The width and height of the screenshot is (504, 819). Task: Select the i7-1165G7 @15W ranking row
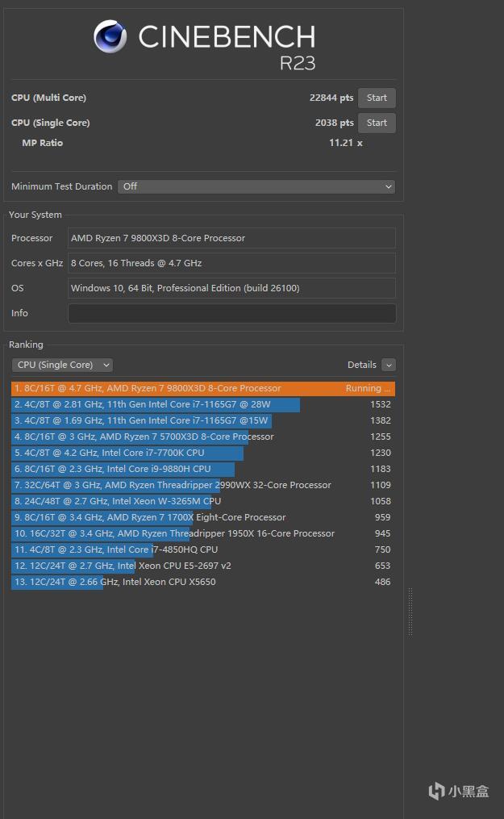pos(203,420)
